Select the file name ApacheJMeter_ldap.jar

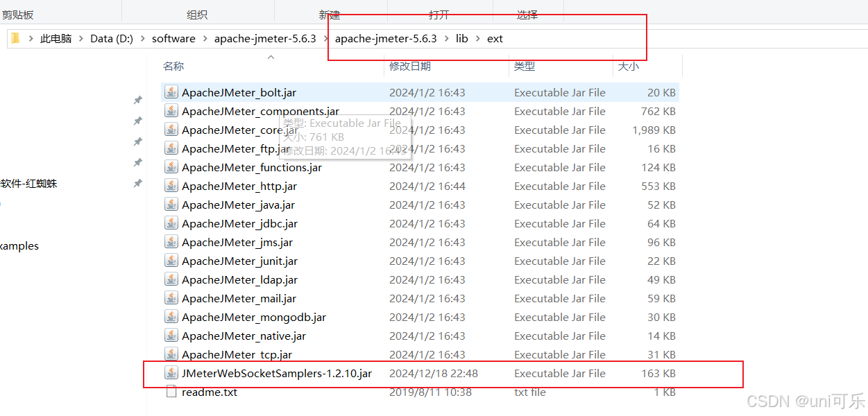tap(239, 279)
